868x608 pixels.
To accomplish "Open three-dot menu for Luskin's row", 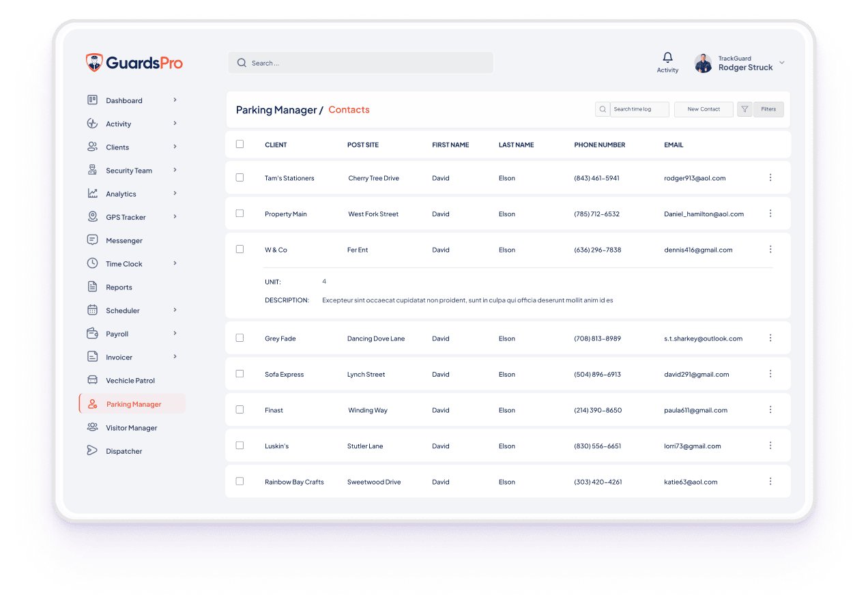I will [x=770, y=446].
